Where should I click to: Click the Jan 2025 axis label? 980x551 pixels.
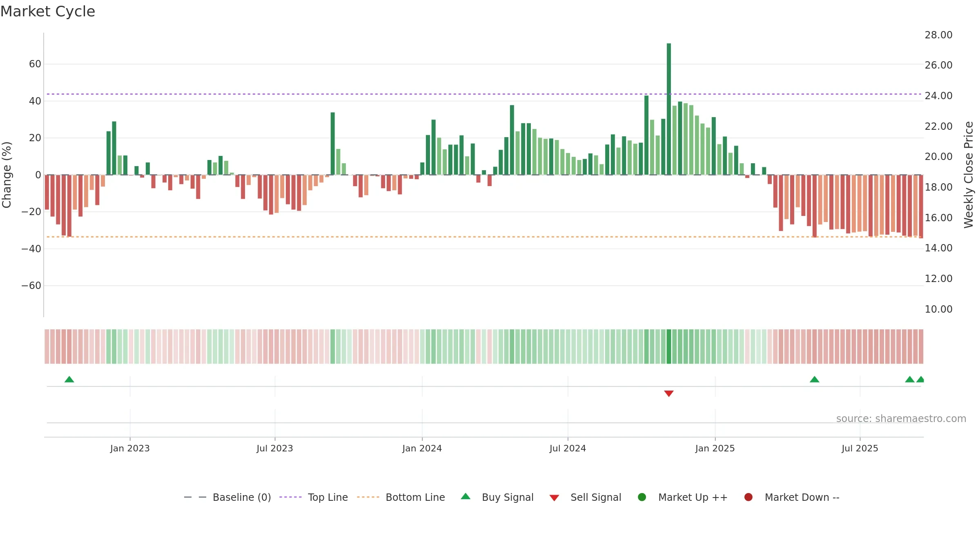click(715, 448)
